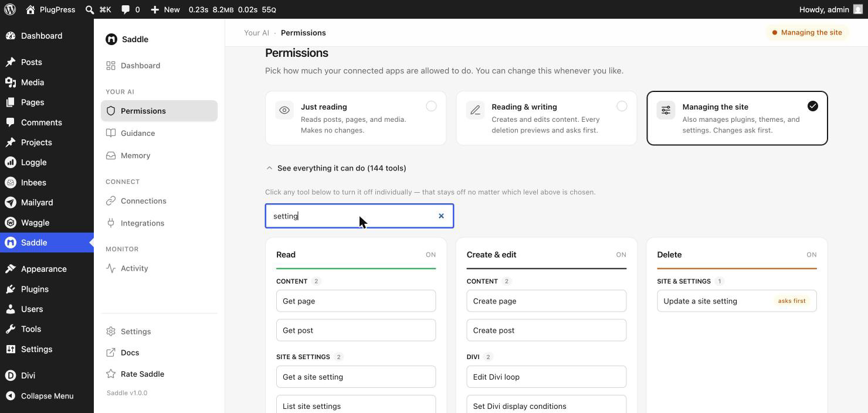
Task: Click the Create & edit column ON label
Action: coord(621,255)
